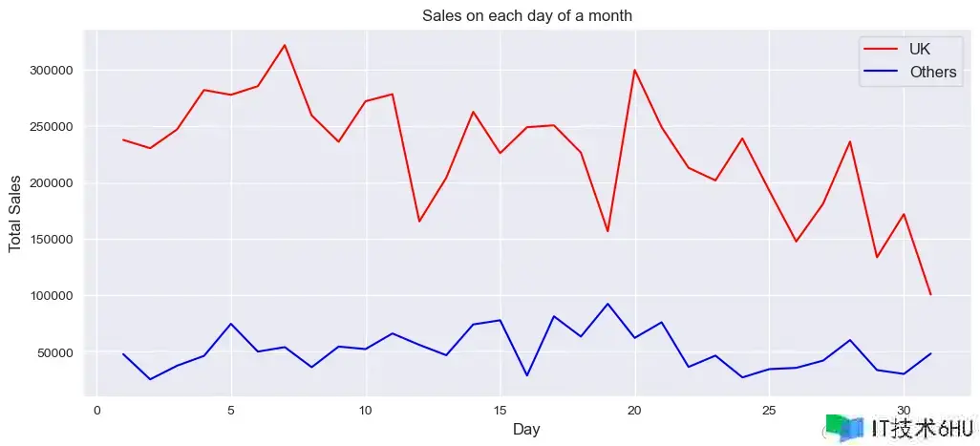
Task: Click the UK line spike at day 20
Action: click(x=634, y=70)
